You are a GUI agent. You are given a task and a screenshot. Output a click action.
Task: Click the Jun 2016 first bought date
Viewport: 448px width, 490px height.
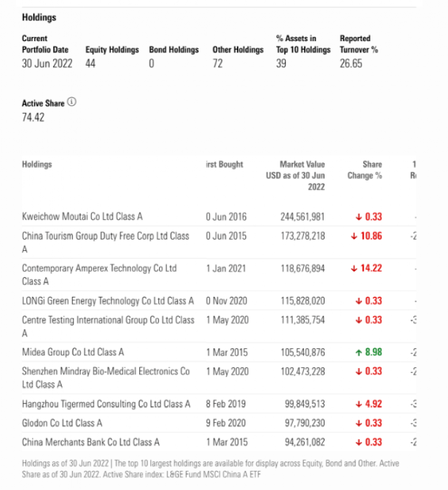[226, 217]
